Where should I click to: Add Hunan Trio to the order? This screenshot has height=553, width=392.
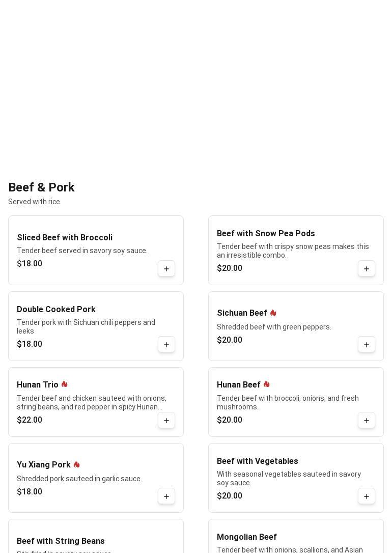pos(166,421)
